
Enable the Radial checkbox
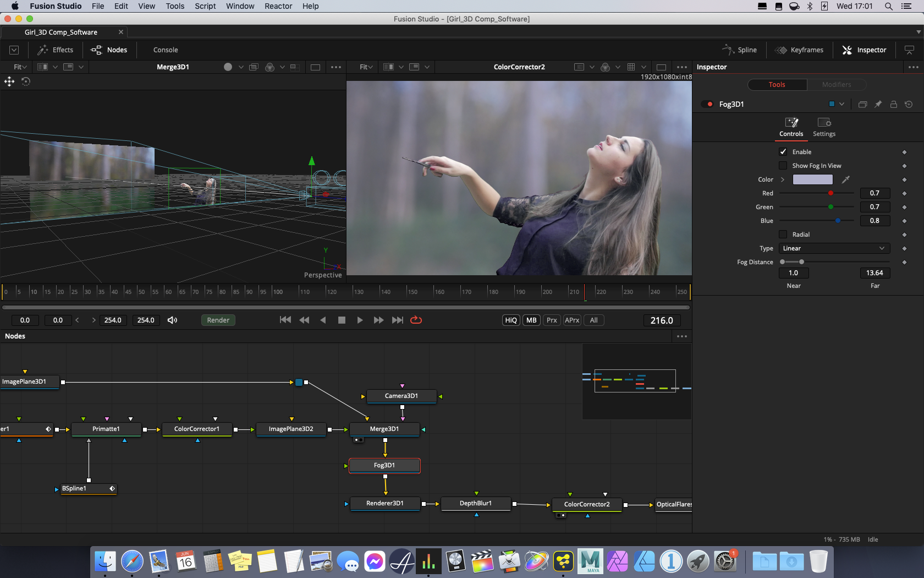[783, 235]
